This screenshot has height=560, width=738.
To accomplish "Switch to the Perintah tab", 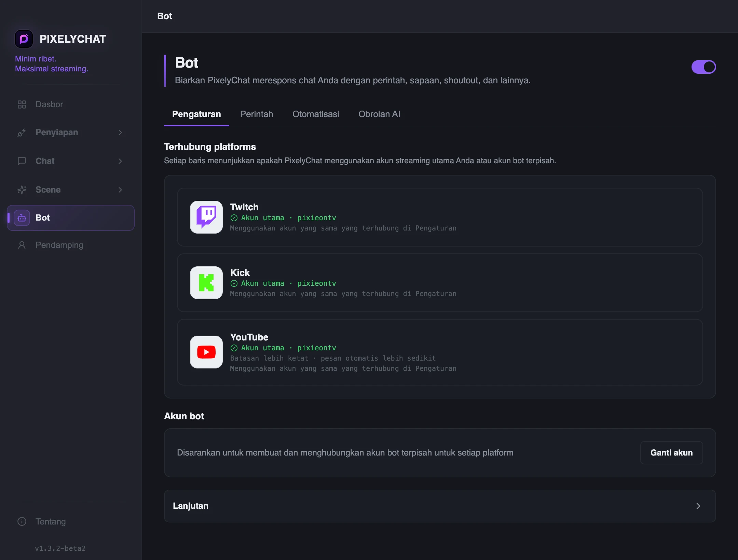I will pos(257,114).
